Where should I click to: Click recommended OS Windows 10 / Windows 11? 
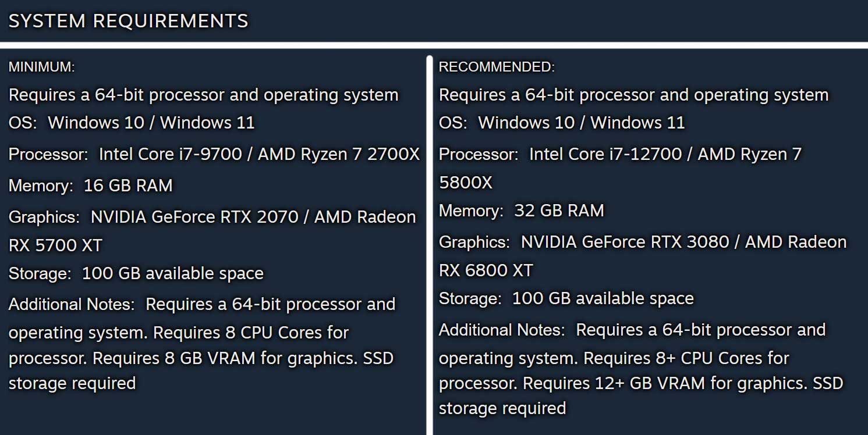pos(562,123)
